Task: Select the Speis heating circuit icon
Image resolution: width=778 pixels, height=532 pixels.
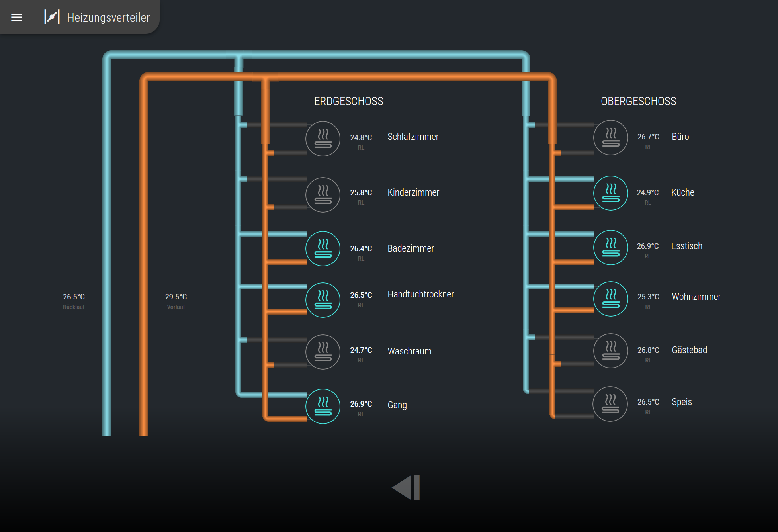Action: click(610, 404)
